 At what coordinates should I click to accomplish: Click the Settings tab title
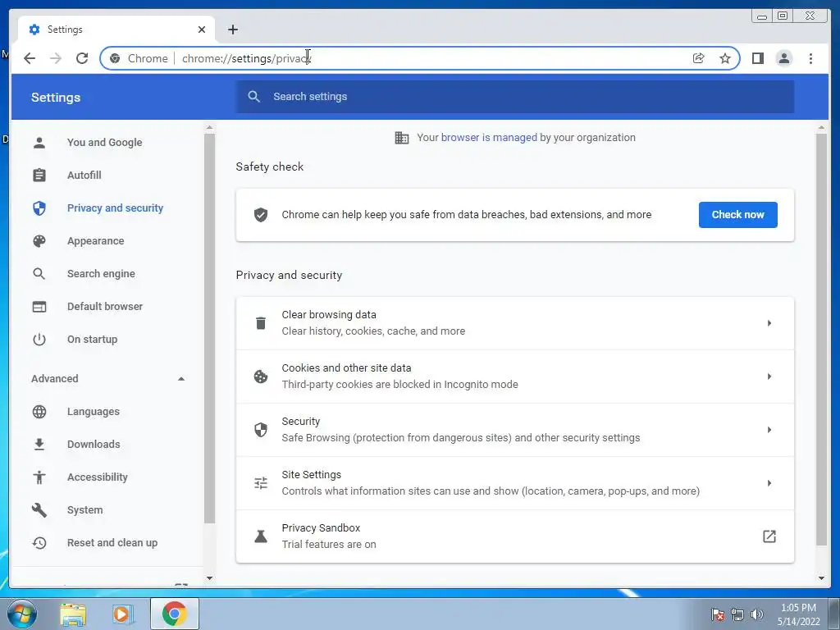[65, 30]
